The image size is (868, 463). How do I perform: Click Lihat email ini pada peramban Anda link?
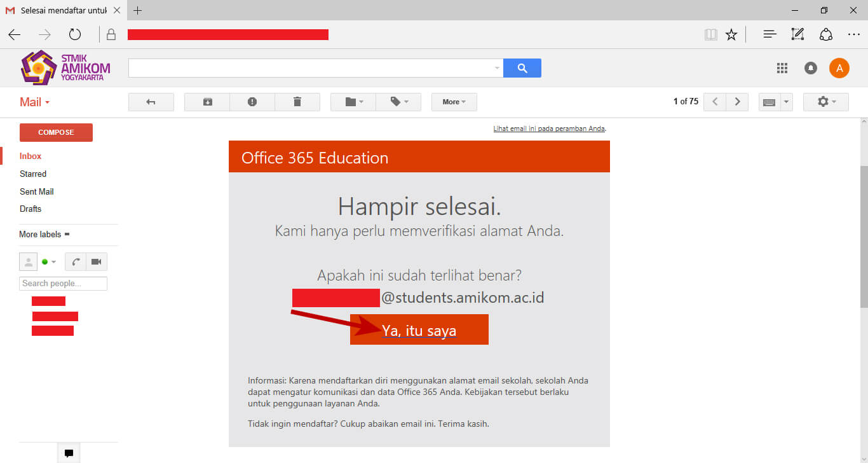click(549, 128)
